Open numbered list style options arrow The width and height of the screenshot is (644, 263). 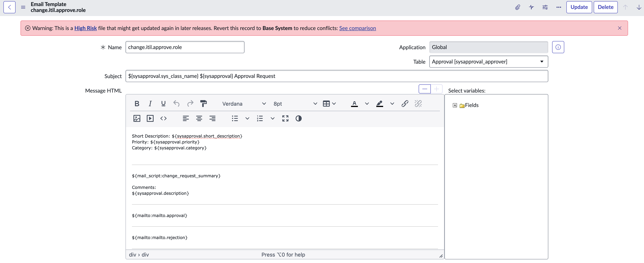(x=272, y=118)
